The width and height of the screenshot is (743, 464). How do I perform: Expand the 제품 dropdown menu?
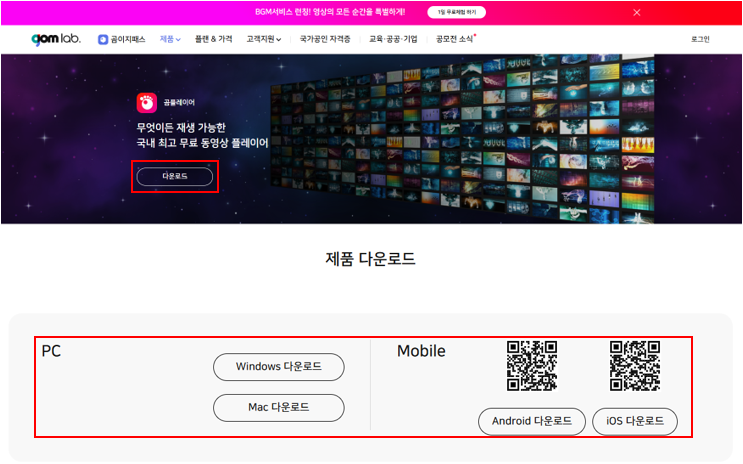coord(170,39)
